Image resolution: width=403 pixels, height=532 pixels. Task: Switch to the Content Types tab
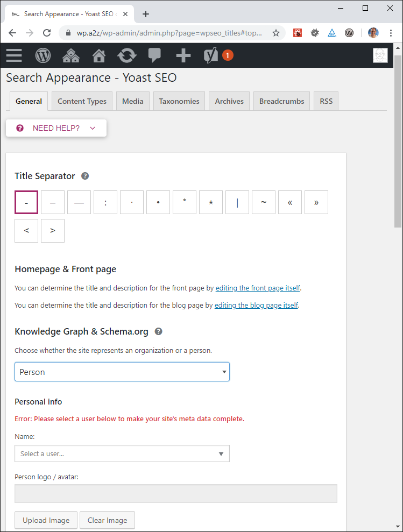[x=82, y=101]
